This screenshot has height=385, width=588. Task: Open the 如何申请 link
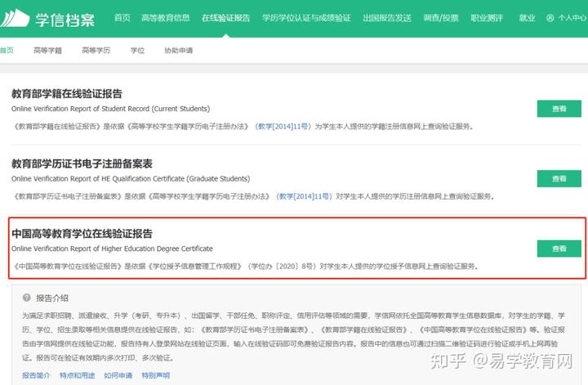coord(118,375)
